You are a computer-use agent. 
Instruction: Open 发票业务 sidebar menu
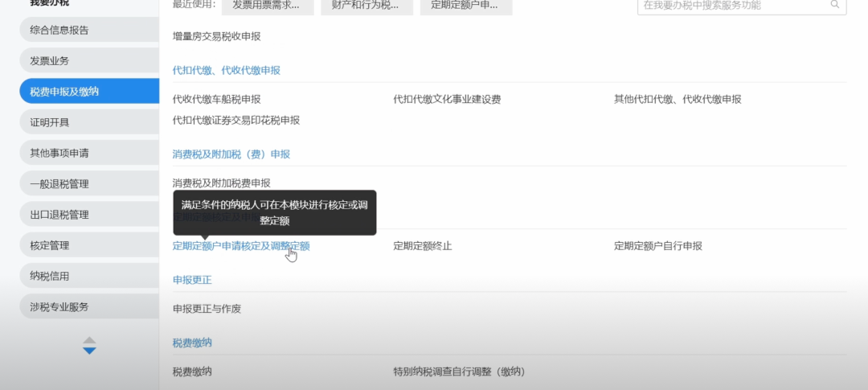89,61
